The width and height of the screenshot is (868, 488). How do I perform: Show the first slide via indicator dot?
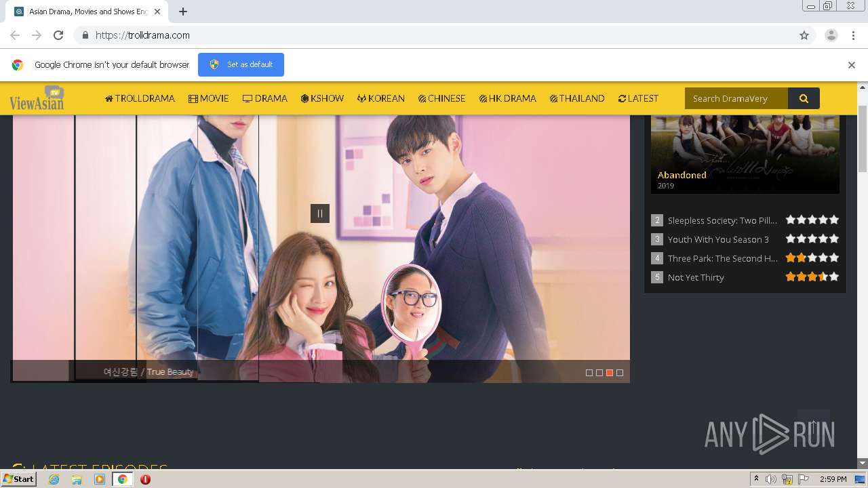point(589,373)
